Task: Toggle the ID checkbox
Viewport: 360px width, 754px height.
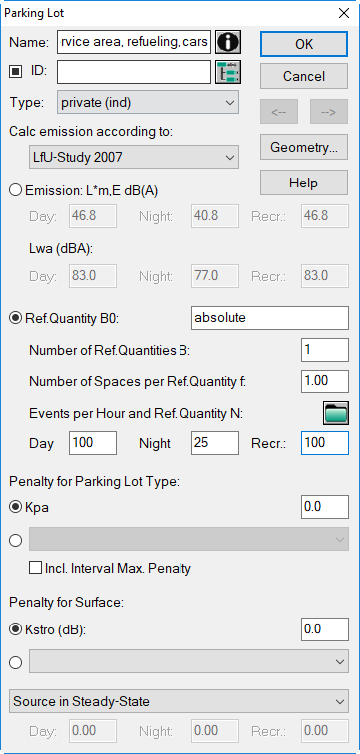Action: click(16, 72)
